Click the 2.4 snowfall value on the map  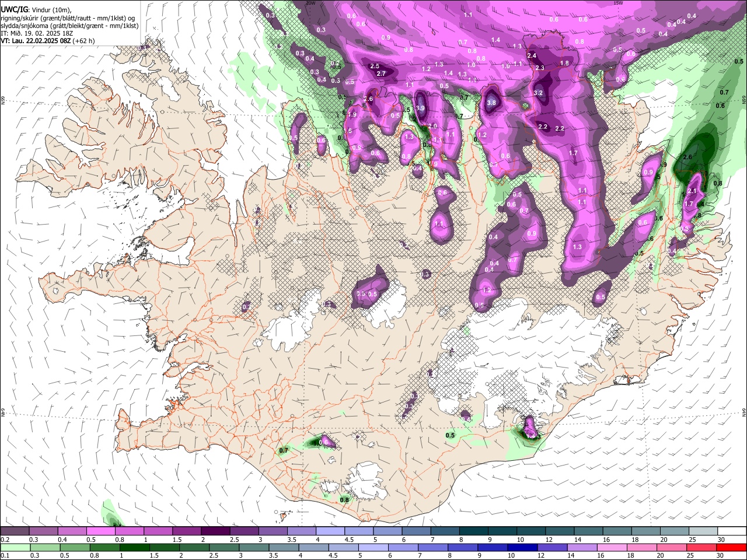(532, 55)
